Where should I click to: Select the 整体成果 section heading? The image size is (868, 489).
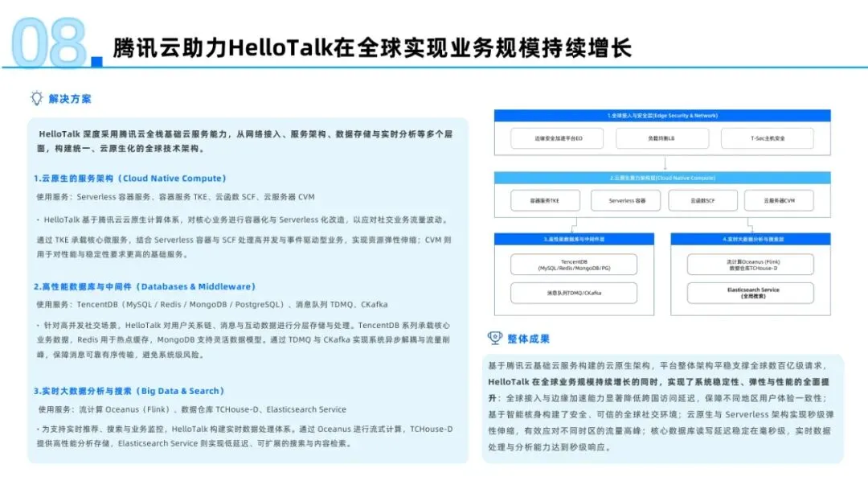[x=529, y=339]
